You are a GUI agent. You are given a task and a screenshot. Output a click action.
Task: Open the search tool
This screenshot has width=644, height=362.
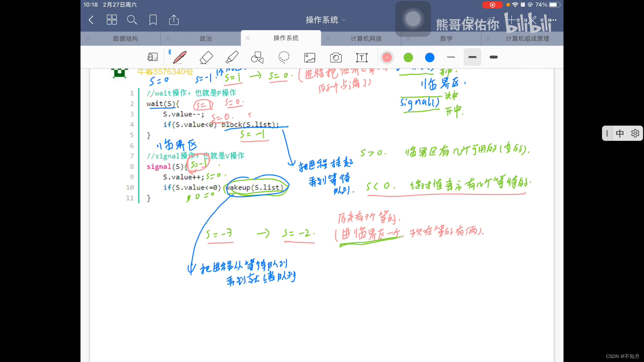pos(132,20)
